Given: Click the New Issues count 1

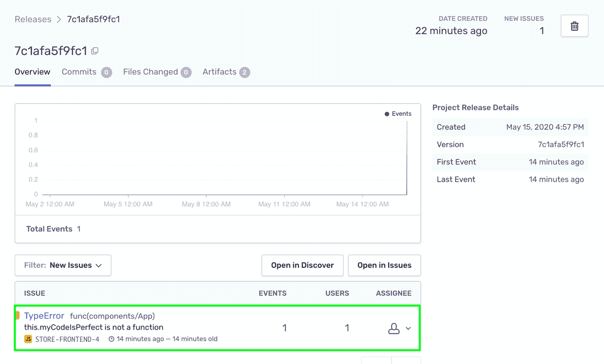Looking at the screenshot, I should click(542, 31).
